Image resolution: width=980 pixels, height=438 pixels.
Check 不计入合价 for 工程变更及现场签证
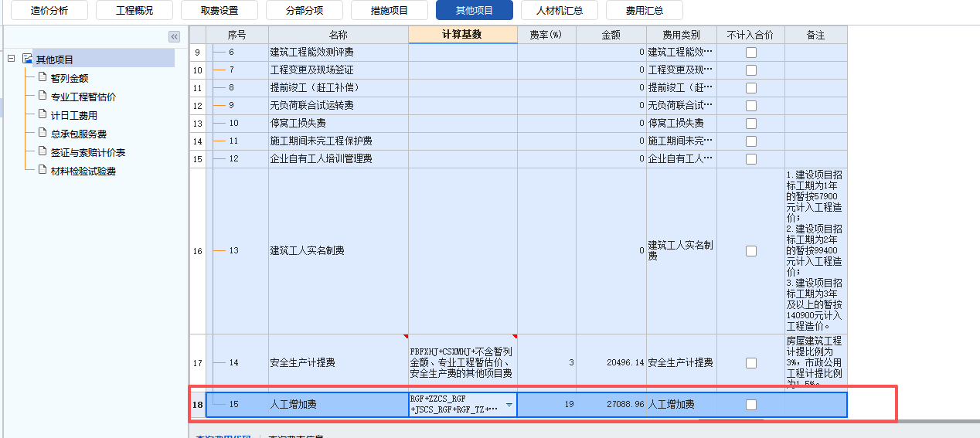point(750,70)
